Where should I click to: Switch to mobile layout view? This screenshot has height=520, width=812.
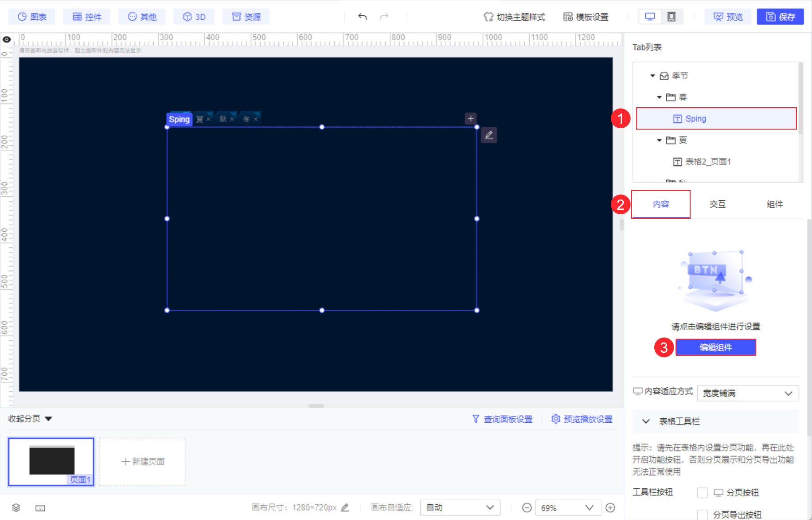(671, 17)
